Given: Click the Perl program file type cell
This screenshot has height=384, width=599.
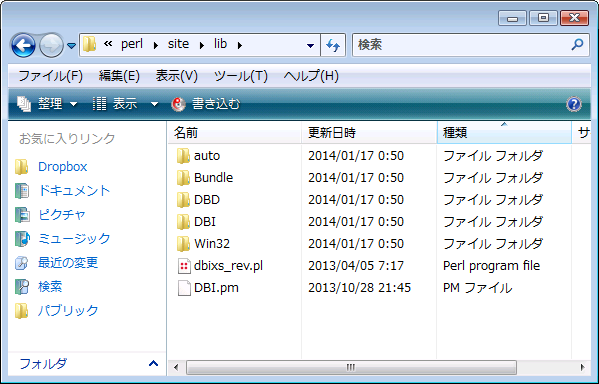Looking at the screenshot, I should [x=492, y=266].
